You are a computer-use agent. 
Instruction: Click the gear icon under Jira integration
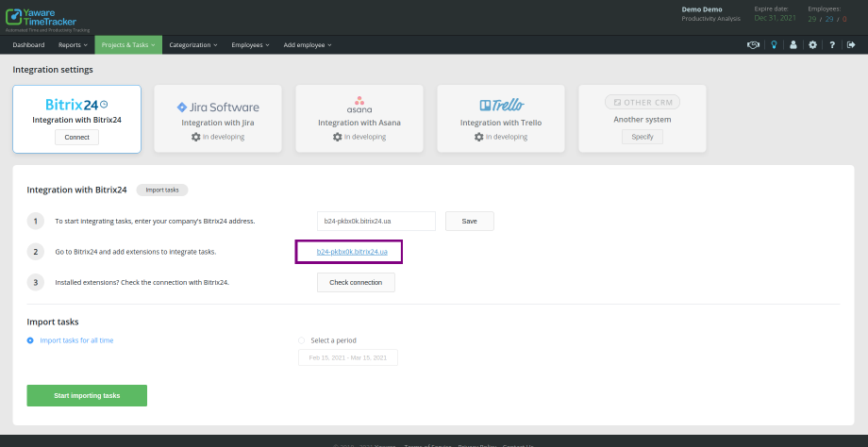196,137
